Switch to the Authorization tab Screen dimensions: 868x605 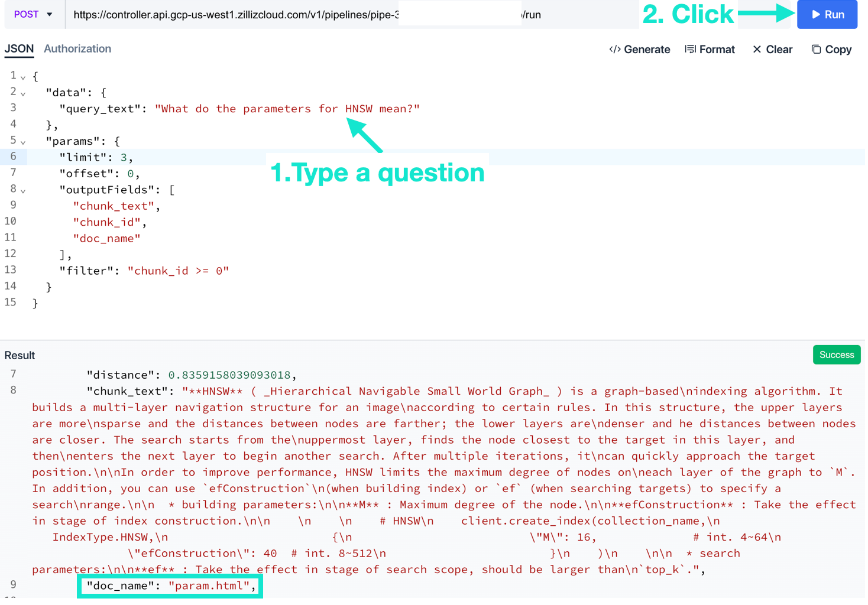77,49
